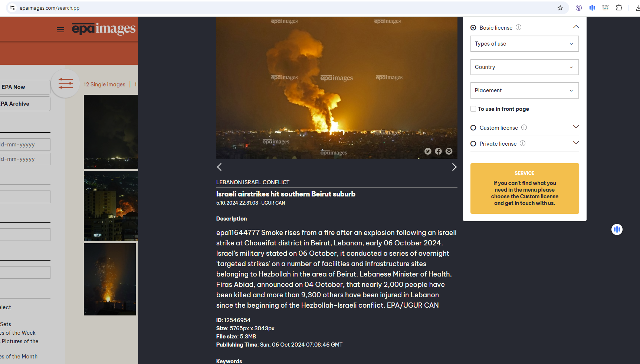Viewport: 640px width, 364px height.
Task: Click the address bar URL epaimages.com
Action: (x=49, y=8)
